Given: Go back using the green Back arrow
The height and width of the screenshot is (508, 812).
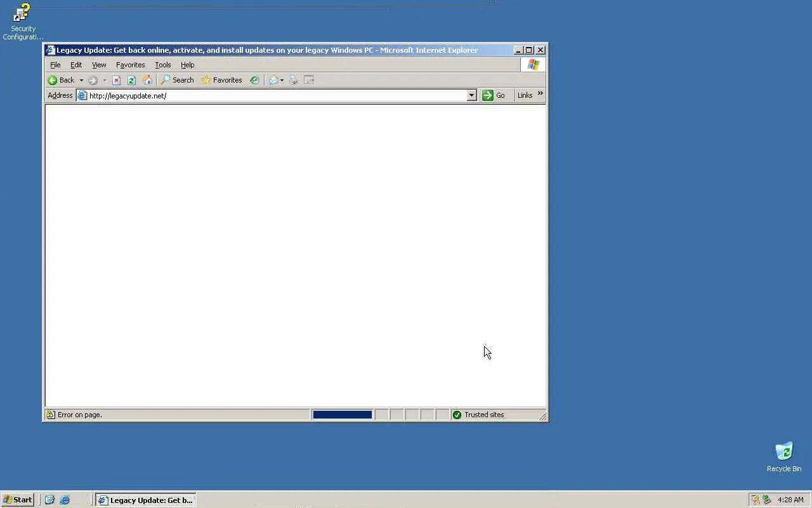Looking at the screenshot, I should pos(61,80).
